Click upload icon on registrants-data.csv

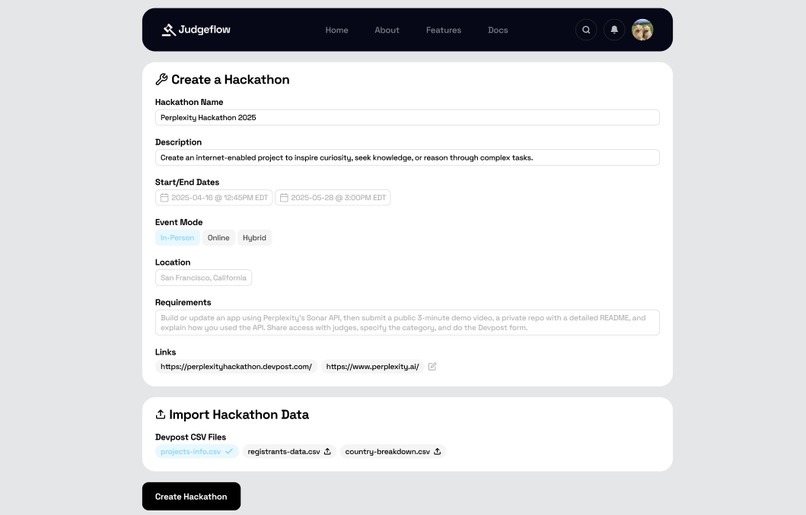(327, 451)
